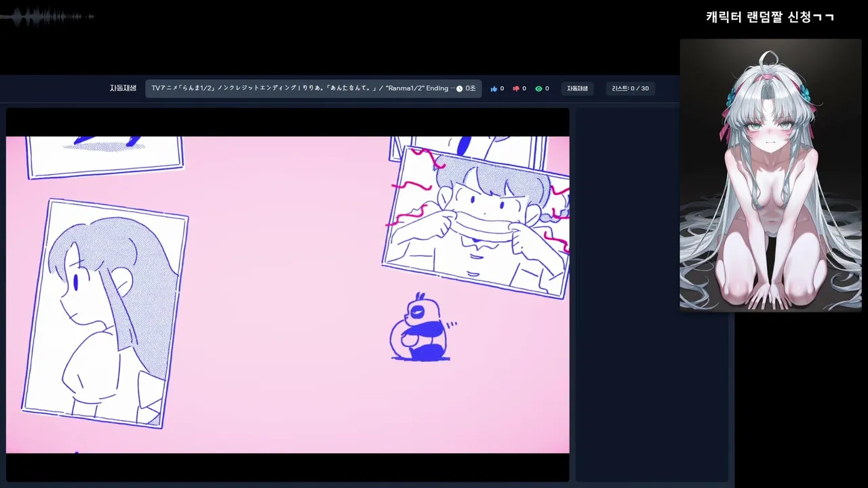This screenshot has height=488, width=868.
Task: Click the anime character image thumbnail
Action: [770, 175]
